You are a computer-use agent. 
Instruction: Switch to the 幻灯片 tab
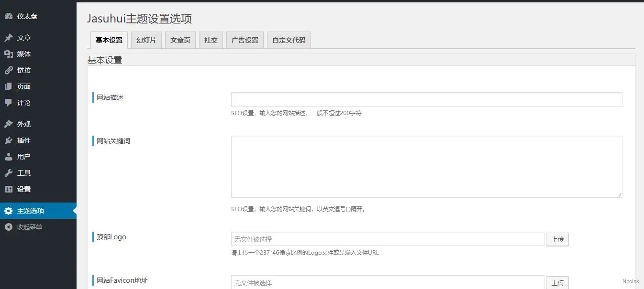[x=146, y=40]
